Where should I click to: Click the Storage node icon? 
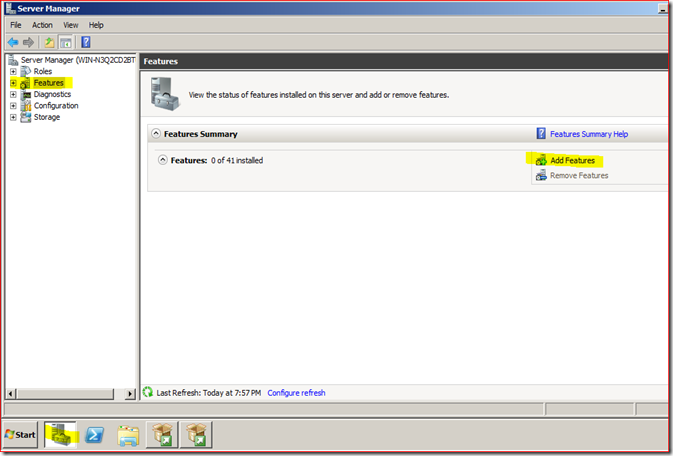coord(26,117)
